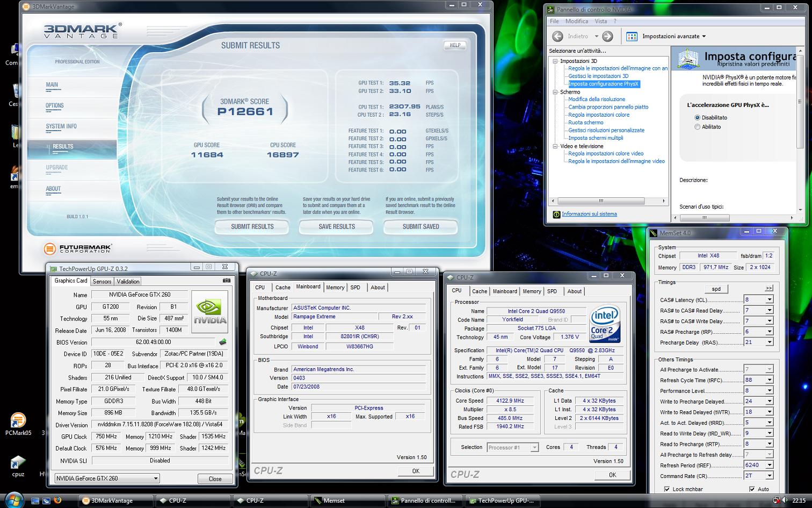
Task: Select the Disabilitato PhysX radio button
Action: click(697, 117)
